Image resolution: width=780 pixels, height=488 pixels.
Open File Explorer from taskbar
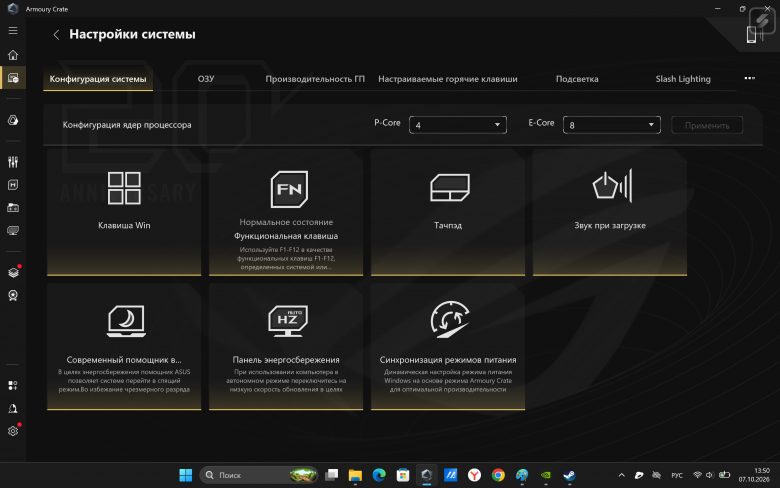355,475
